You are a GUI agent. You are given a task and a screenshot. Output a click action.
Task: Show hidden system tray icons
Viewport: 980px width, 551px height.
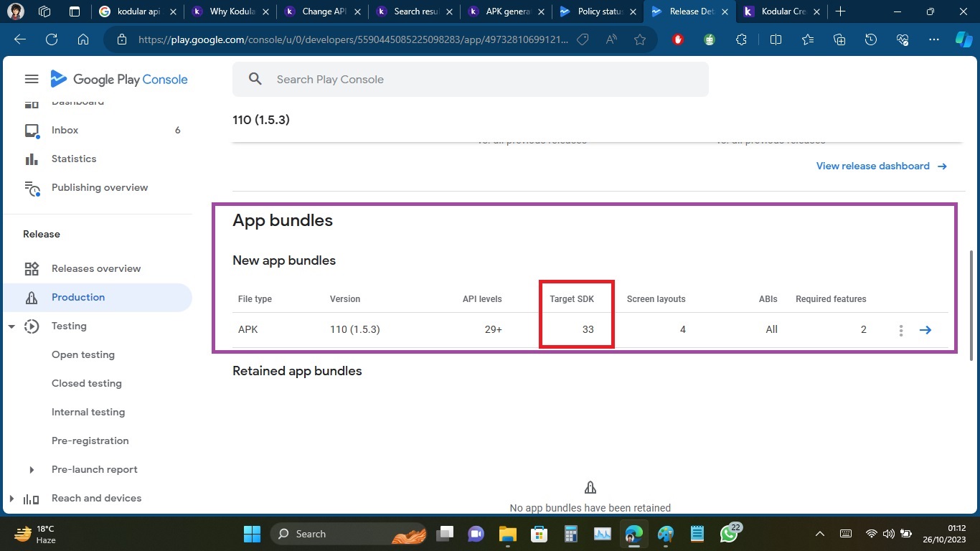point(820,534)
